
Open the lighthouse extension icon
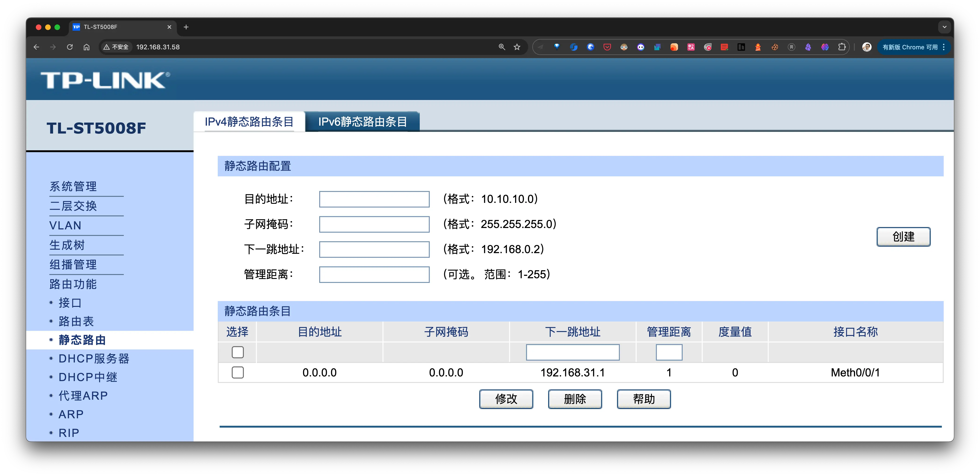(758, 47)
